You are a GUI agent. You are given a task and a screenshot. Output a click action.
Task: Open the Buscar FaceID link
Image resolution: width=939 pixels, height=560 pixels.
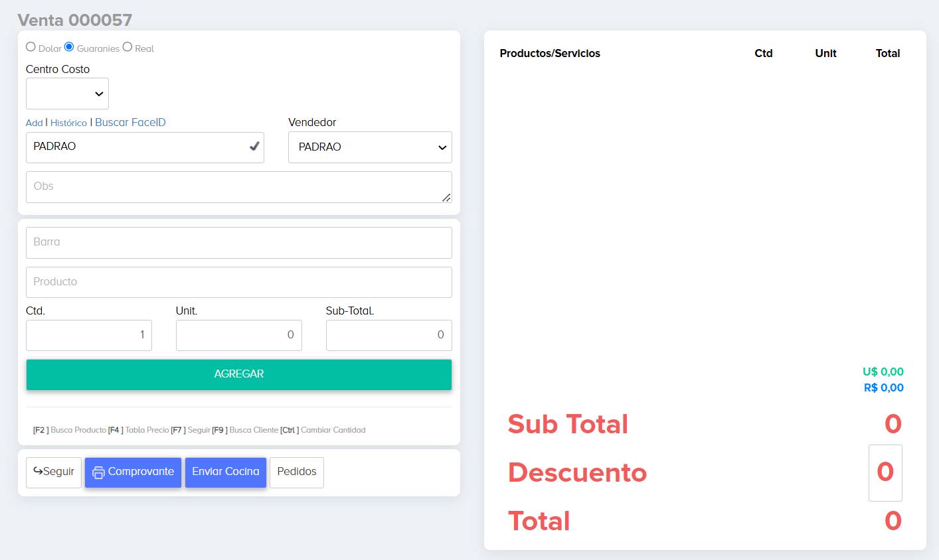[x=130, y=122]
